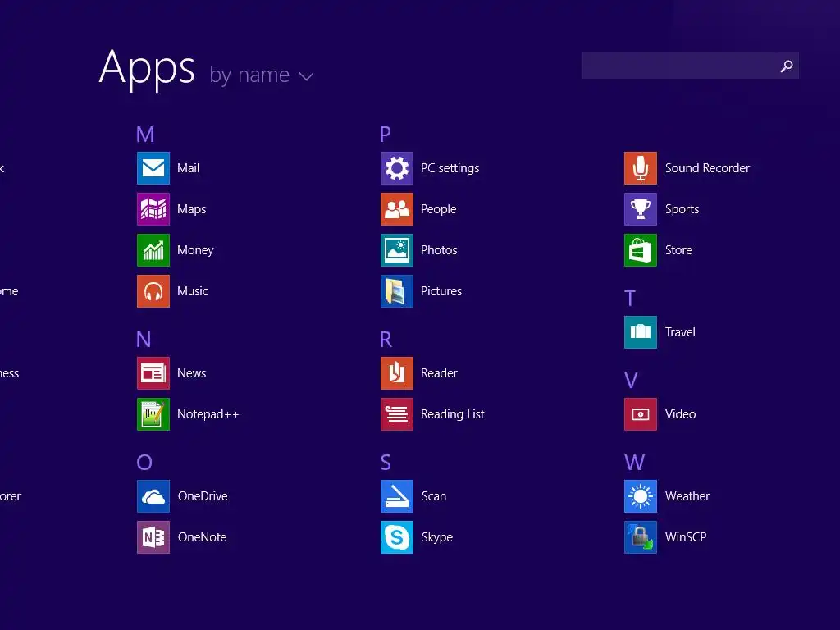Select the O letter group header

tap(144, 462)
